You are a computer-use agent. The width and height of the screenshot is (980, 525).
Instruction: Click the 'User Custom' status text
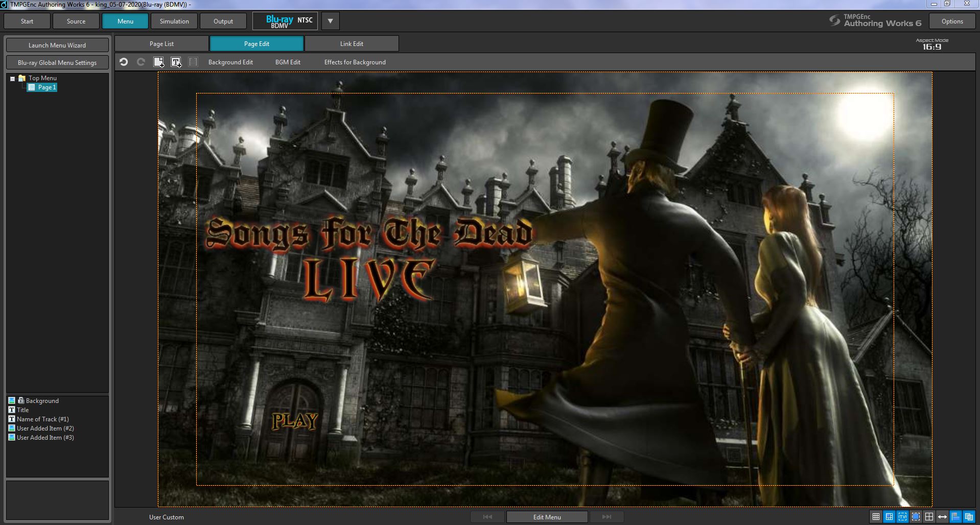pyautogui.click(x=167, y=517)
